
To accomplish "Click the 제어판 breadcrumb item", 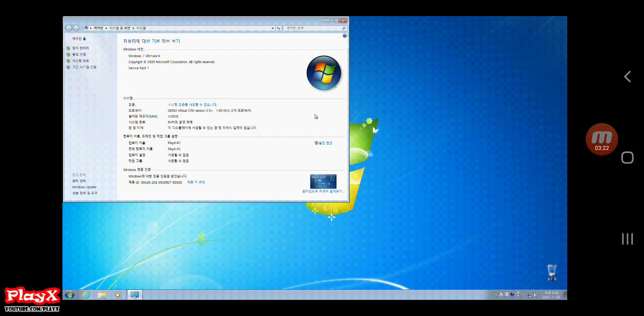I will (98, 28).
